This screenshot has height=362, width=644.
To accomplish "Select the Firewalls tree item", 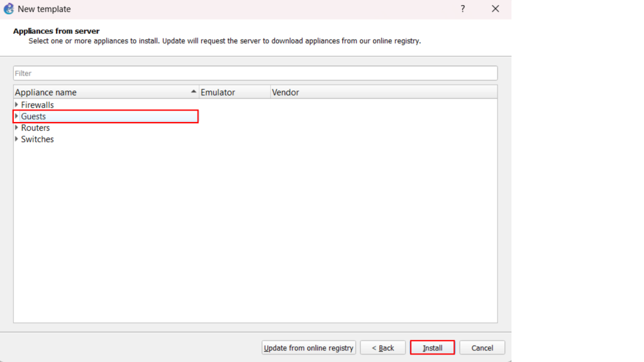I will (38, 105).
